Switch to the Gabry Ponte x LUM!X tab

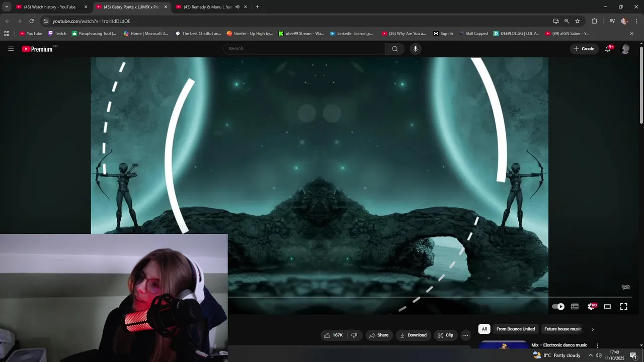131,7
